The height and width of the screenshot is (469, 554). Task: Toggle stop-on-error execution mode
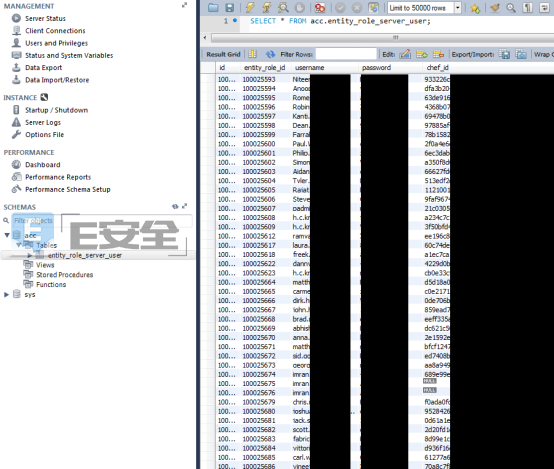pos(320,7)
